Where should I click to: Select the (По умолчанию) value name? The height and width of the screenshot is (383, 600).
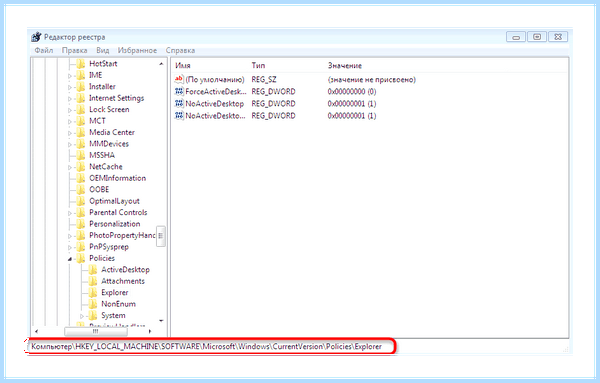pos(215,80)
